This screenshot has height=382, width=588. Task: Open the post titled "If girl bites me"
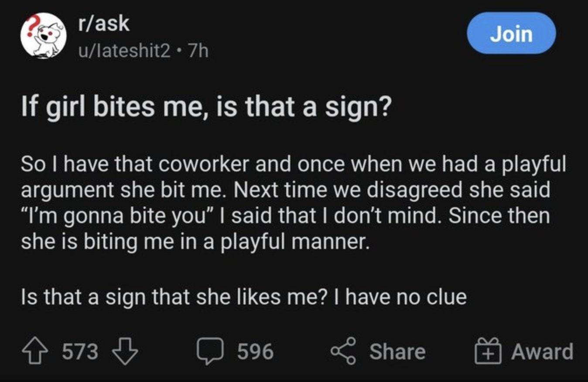[x=205, y=107]
